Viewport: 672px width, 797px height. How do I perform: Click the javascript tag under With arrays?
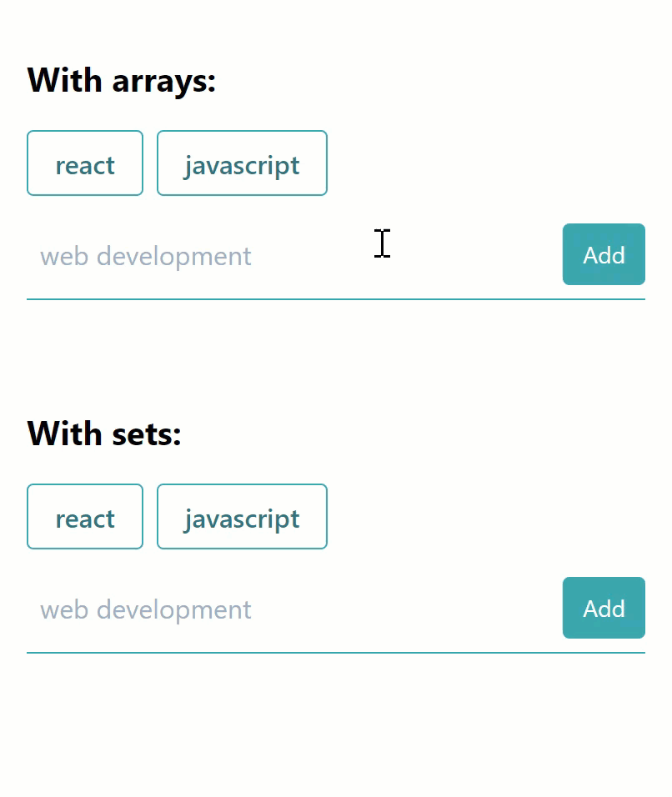point(242,163)
